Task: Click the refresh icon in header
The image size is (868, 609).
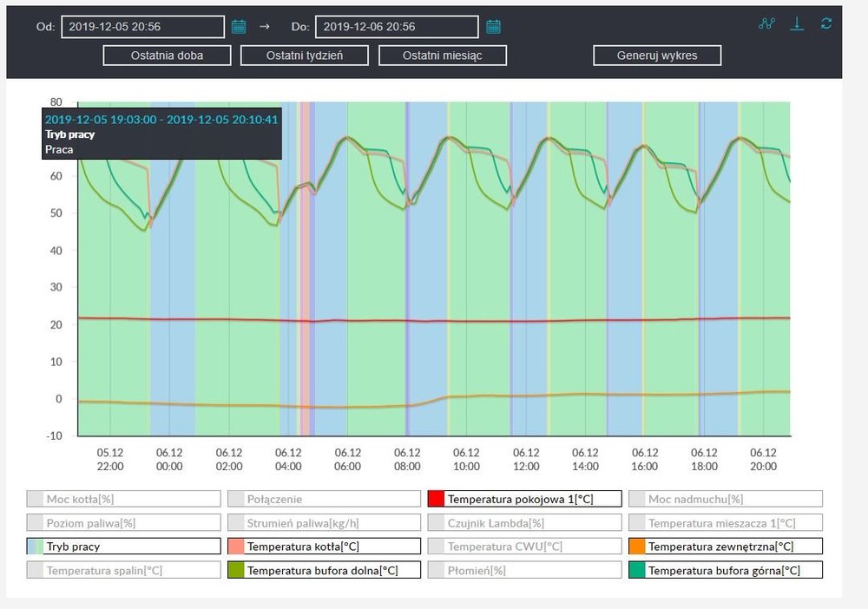Action: pos(826,23)
